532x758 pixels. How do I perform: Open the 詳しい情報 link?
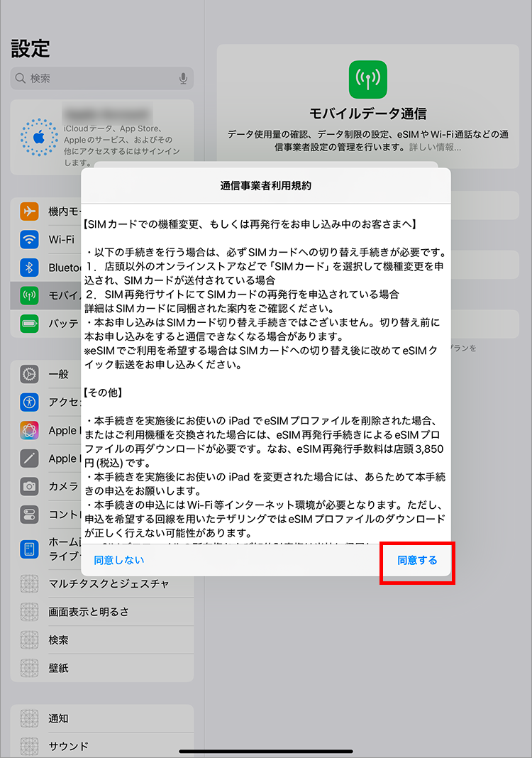(435, 148)
